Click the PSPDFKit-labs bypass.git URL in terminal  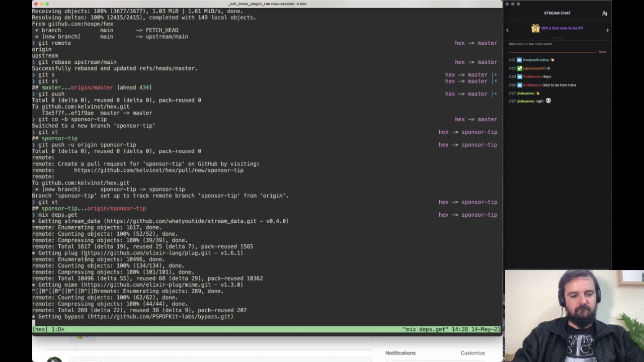[x=160, y=317]
